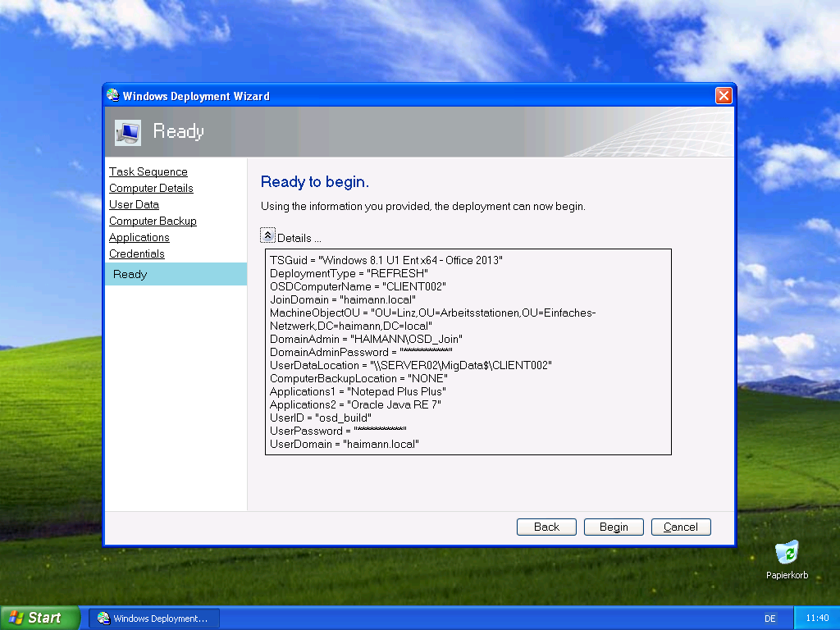The image size is (840, 630).
Task: Click the wizard title bar icon
Action: pyautogui.click(x=112, y=95)
